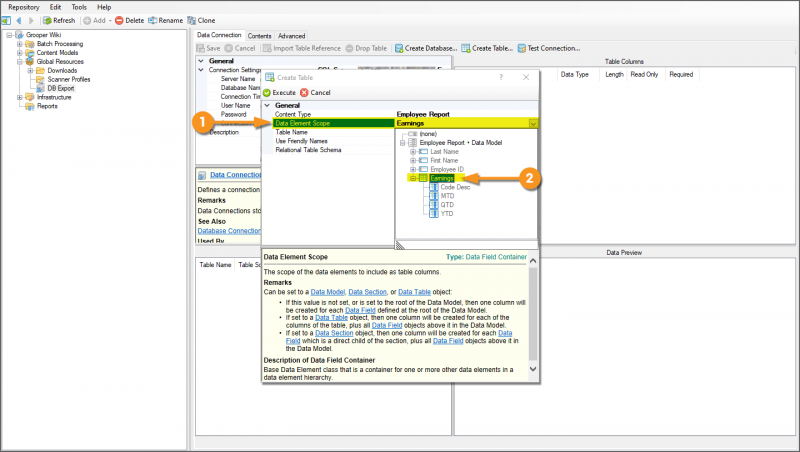This screenshot has height=452, width=800.
Task: Click the Refresh toolbar icon
Action: [47, 20]
